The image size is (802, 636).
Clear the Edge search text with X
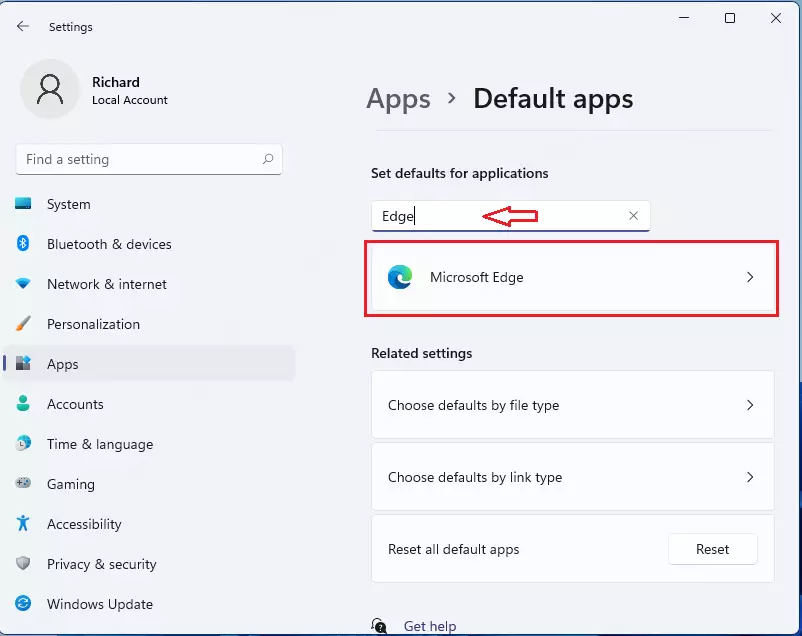(x=633, y=216)
